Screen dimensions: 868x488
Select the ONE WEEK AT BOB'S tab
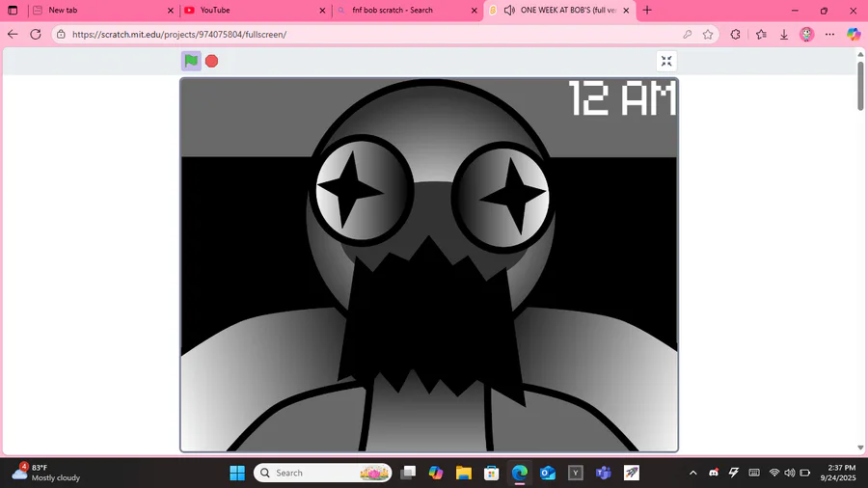click(x=559, y=10)
